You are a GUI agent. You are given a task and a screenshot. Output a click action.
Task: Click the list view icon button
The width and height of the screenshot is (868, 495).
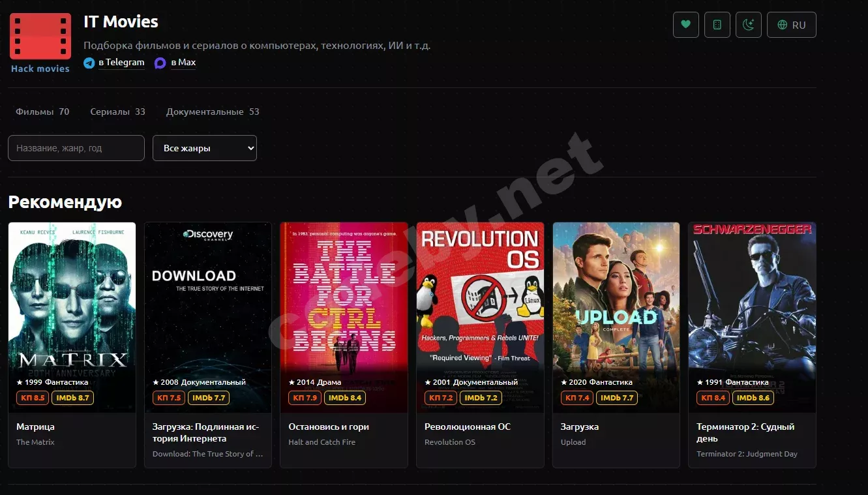(717, 25)
